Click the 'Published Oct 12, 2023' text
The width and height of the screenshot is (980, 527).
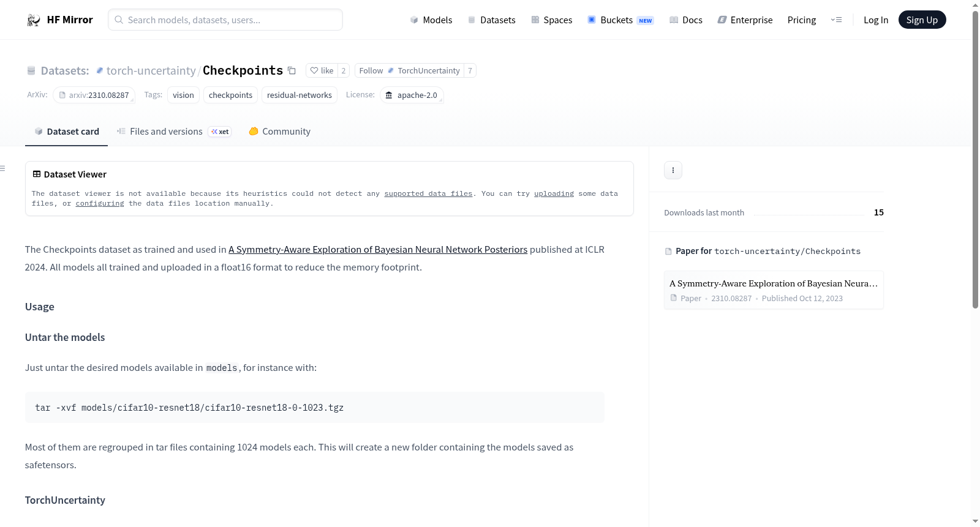802,299
